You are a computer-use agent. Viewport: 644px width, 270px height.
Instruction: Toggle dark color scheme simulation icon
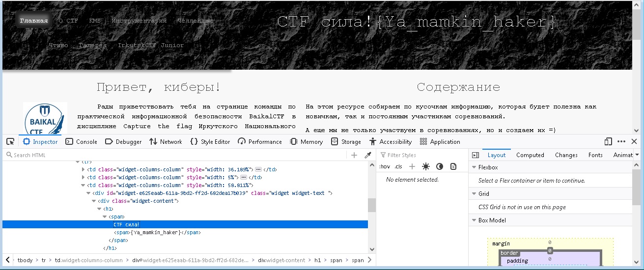[x=440, y=166]
